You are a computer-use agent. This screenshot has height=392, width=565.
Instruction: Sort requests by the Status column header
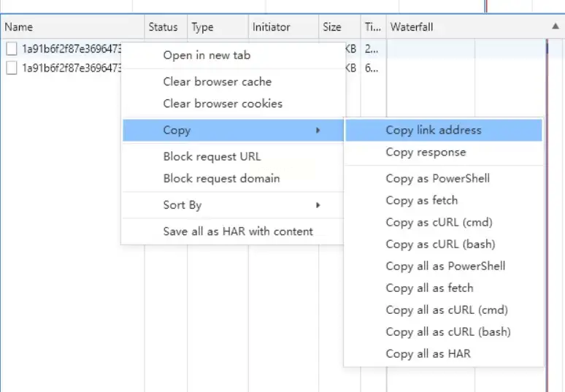[163, 27]
